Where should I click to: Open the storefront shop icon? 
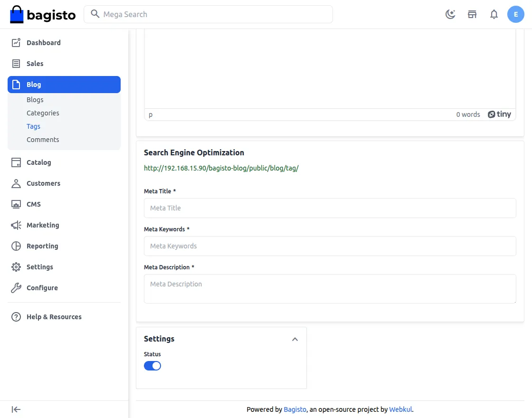(x=472, y=14)
